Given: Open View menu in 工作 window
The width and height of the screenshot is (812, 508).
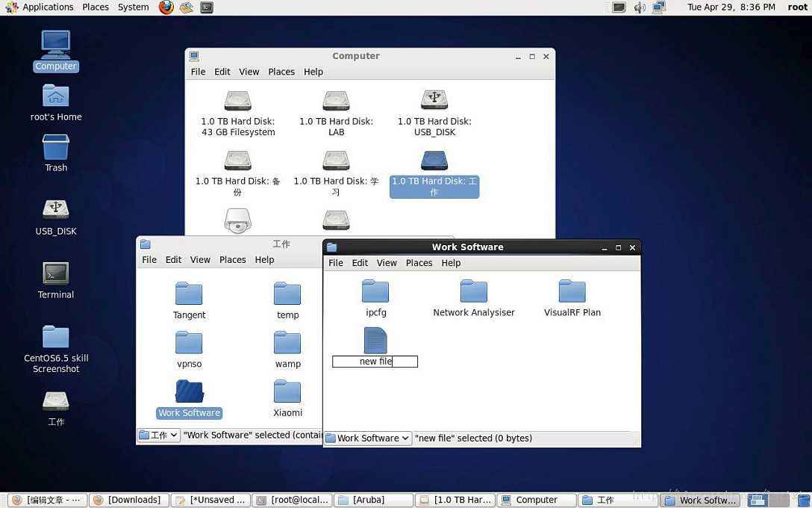Looking at the screenshot, I should coord(200,260).
